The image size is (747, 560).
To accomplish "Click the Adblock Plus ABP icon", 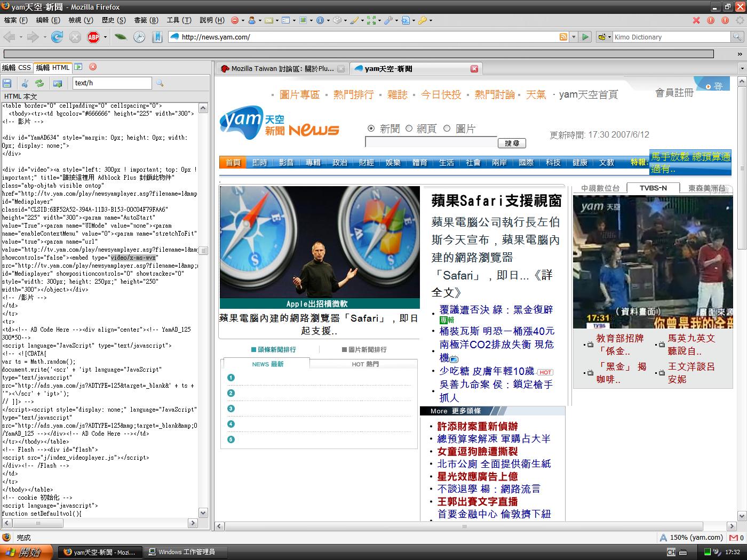I will pos(93,37).
